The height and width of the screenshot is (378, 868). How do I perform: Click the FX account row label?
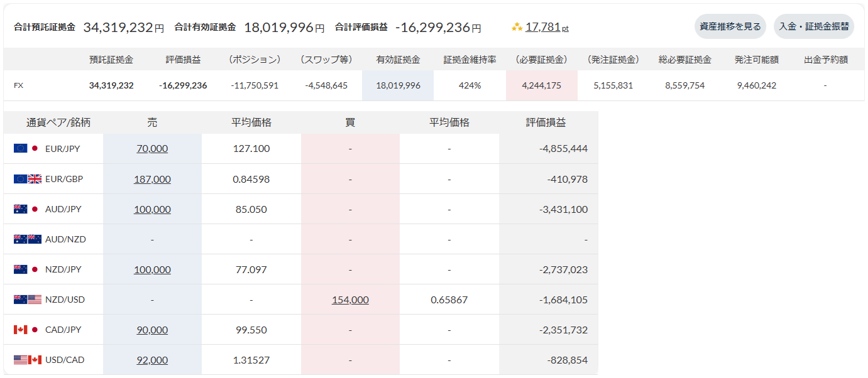(19, 85)
